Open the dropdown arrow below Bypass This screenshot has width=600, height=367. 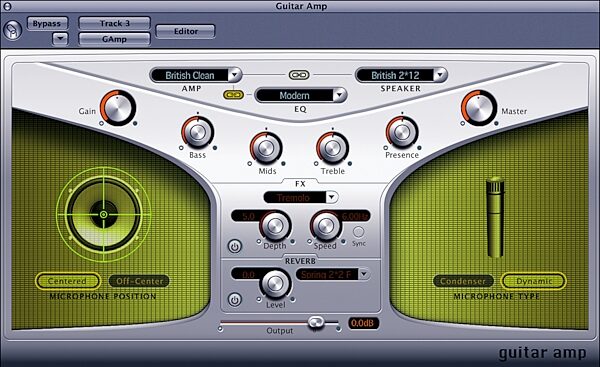60,39
